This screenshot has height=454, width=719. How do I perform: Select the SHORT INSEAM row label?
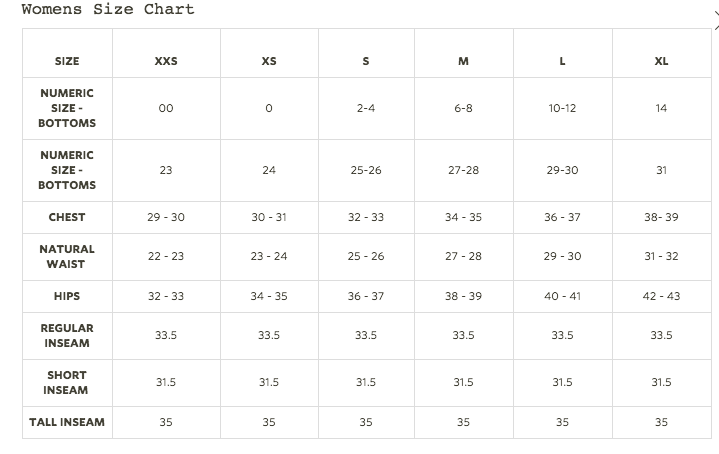coord(67,382)
